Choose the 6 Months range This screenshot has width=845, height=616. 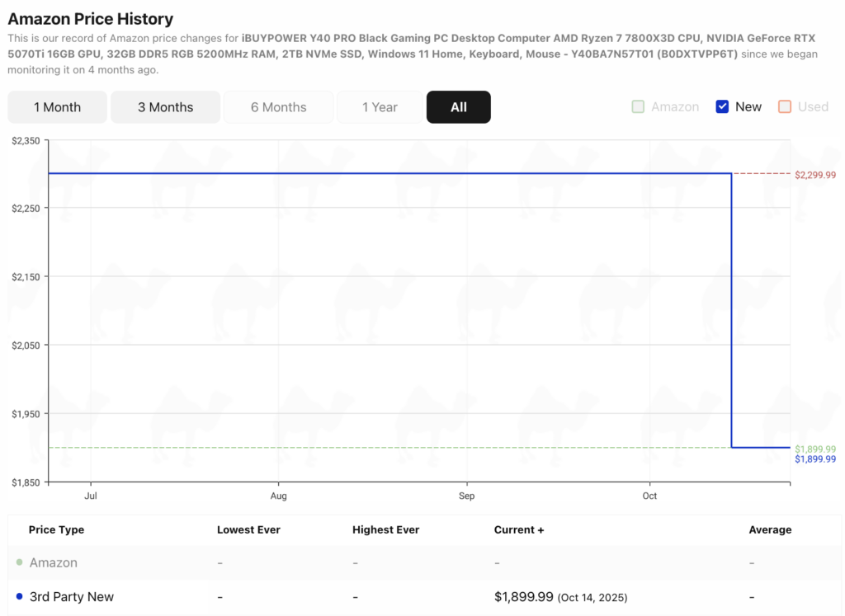pyautogui.click(x=278, y=107)
